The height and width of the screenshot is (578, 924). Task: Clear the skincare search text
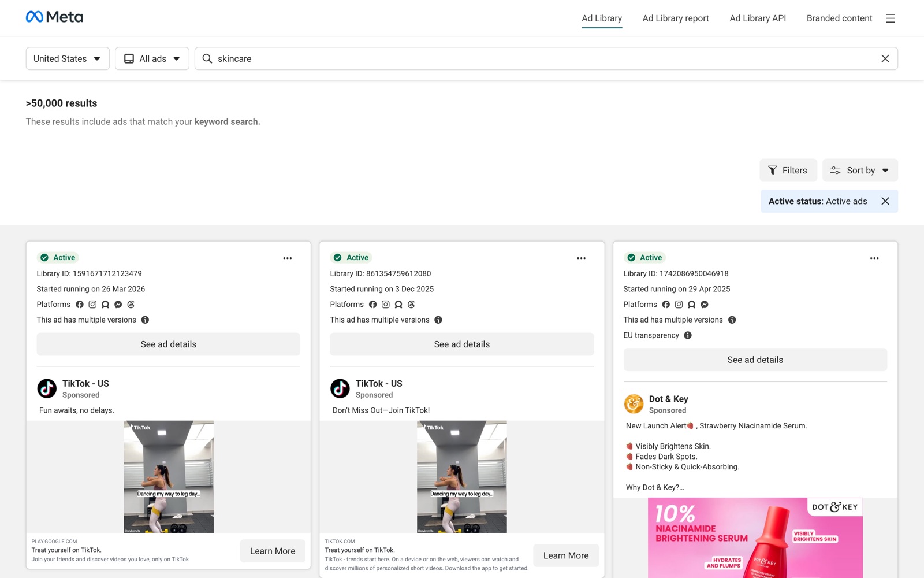tap(885, 58)
